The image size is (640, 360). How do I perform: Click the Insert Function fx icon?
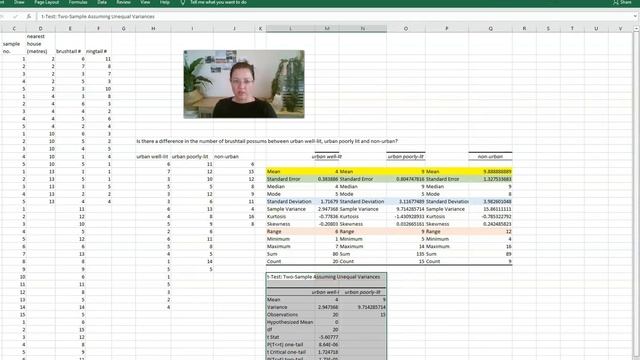point(29,16)
